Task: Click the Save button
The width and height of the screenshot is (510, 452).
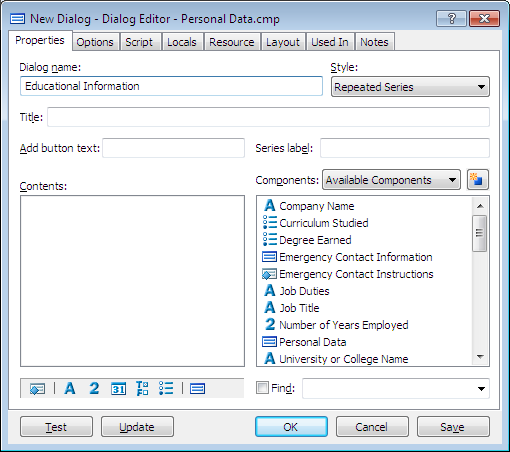Action: point(453,427)
